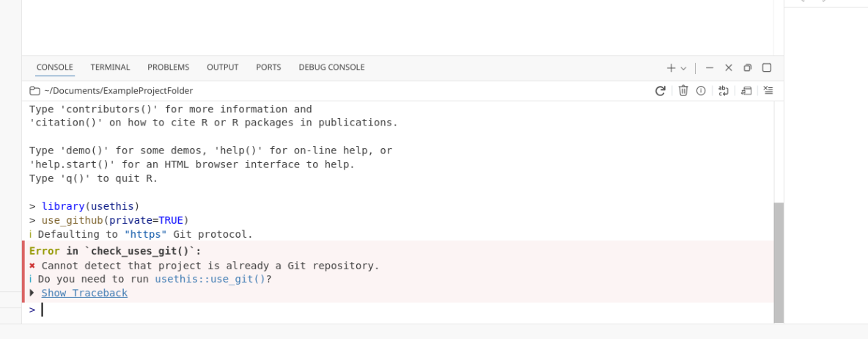
Task: Select the OUTPUT tab
Action: (x=222, y=68)
